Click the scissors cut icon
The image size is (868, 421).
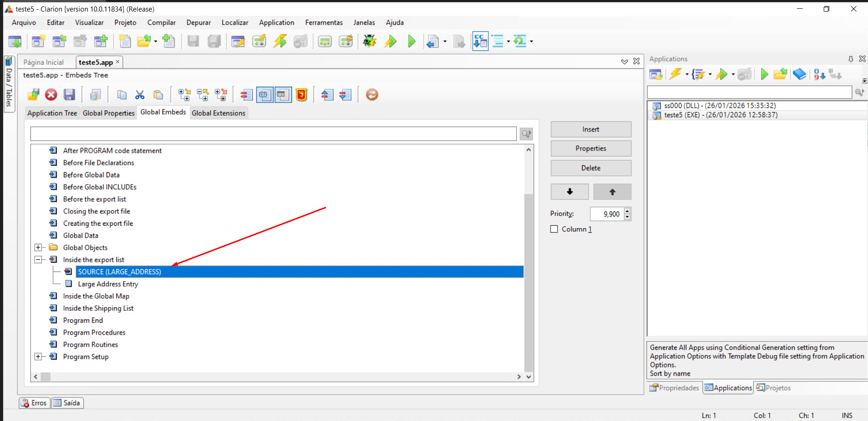coord(140,95)
